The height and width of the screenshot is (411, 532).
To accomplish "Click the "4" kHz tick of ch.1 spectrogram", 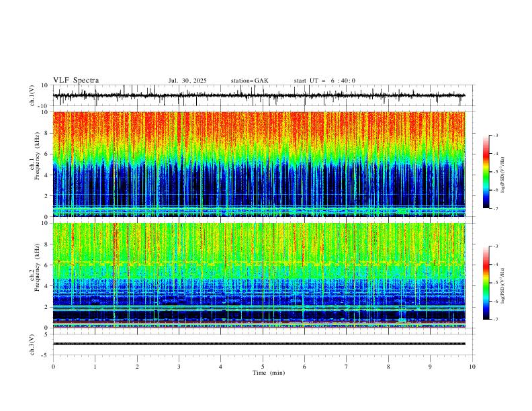I will point(47,175).
